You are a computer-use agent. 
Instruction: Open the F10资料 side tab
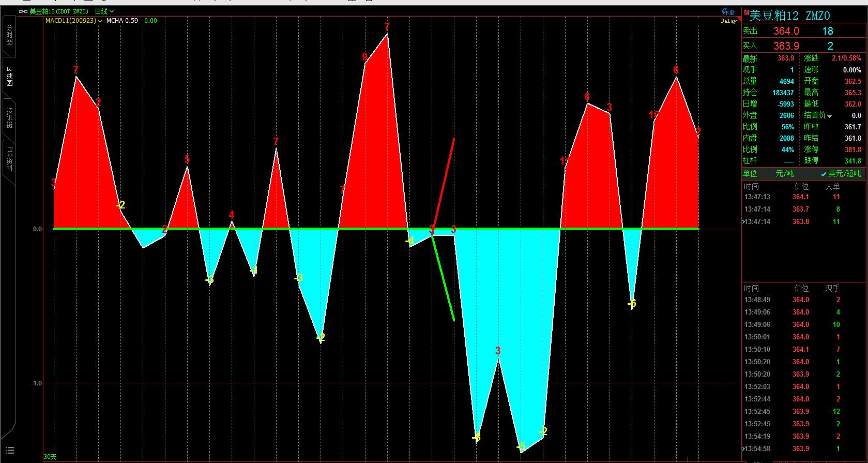point(9,158)
